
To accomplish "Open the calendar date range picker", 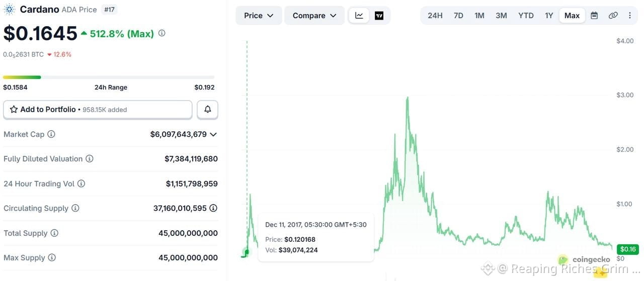I will click(x=594, y=16).
